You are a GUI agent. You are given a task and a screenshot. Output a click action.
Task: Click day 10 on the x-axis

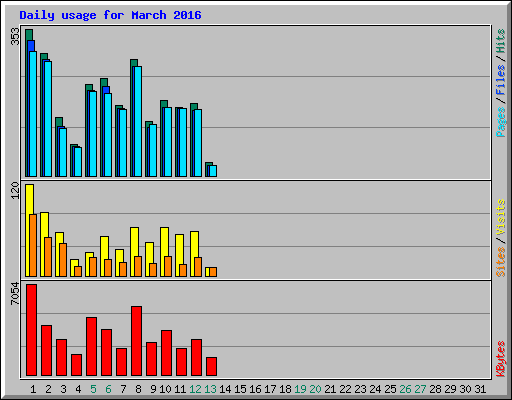[x=165, y=389]
